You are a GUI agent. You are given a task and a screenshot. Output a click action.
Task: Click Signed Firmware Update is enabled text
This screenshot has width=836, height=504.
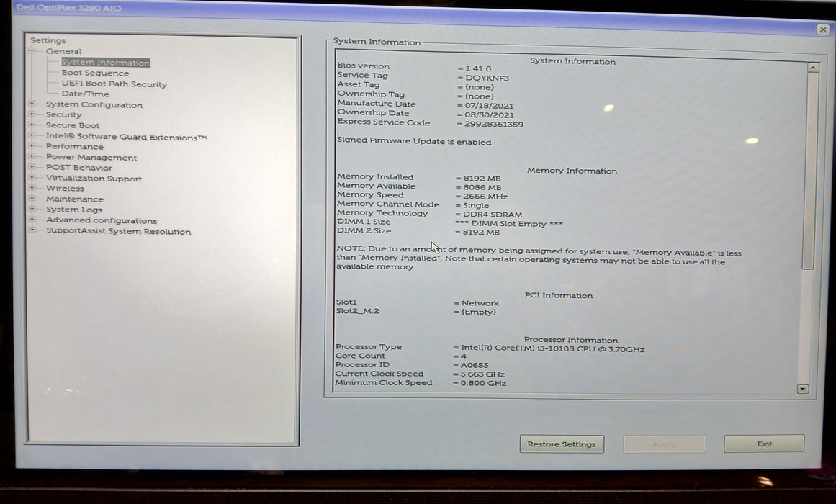(414, 141)
